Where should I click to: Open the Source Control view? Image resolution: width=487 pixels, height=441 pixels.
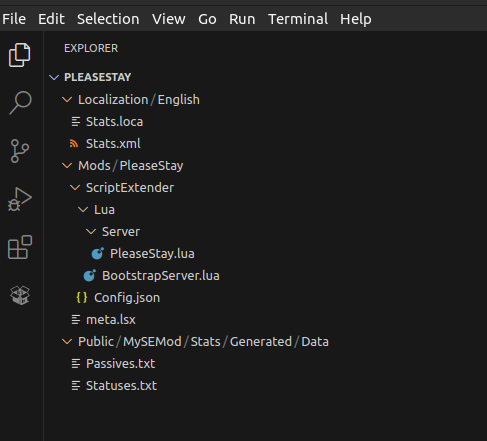pos(20,151)
